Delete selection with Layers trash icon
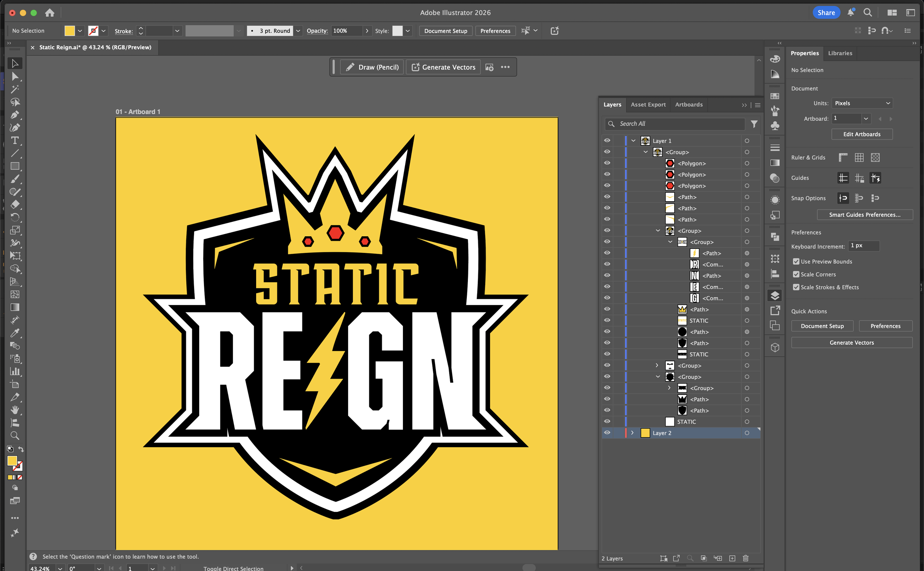Image resolution: width=924 pixels, height=571 pixels. (745, 558)
